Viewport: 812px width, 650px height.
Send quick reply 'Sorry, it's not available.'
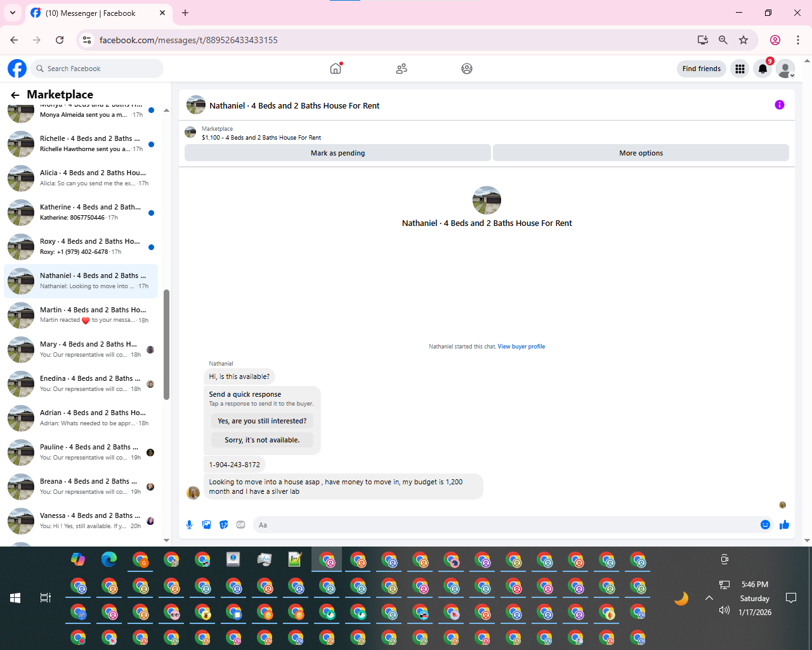[262, 440]
